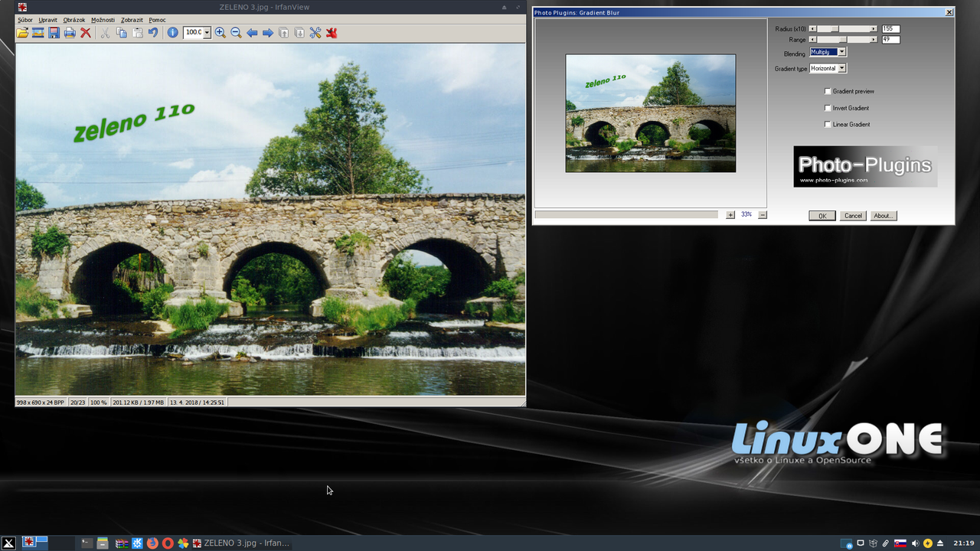Viewport: 980px width, 551px height.
Task: Open the Pomoc menu
Action: pyautogui.click(x=157, y=20)
